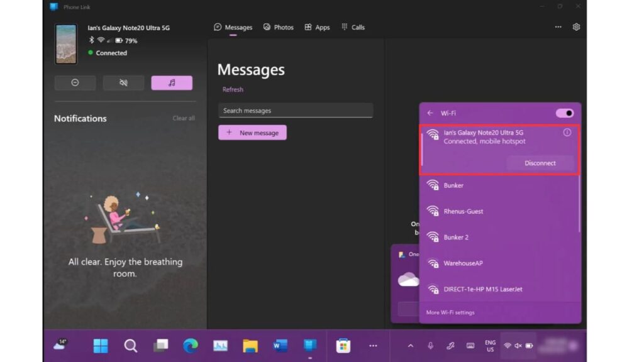
Task: Toggle Do Not Disturb button
Action: [x=75, y=83]
